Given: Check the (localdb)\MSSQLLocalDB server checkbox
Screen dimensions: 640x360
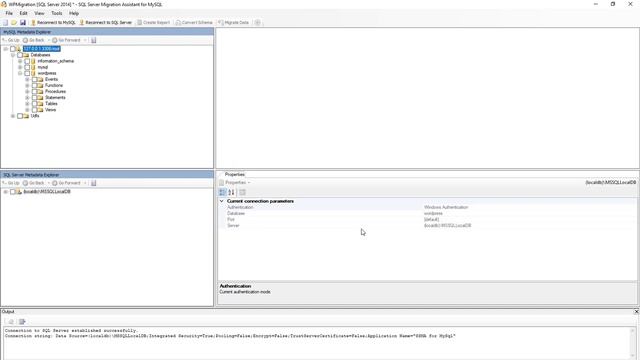Looking at the screenshot, I should coord(13,192).
